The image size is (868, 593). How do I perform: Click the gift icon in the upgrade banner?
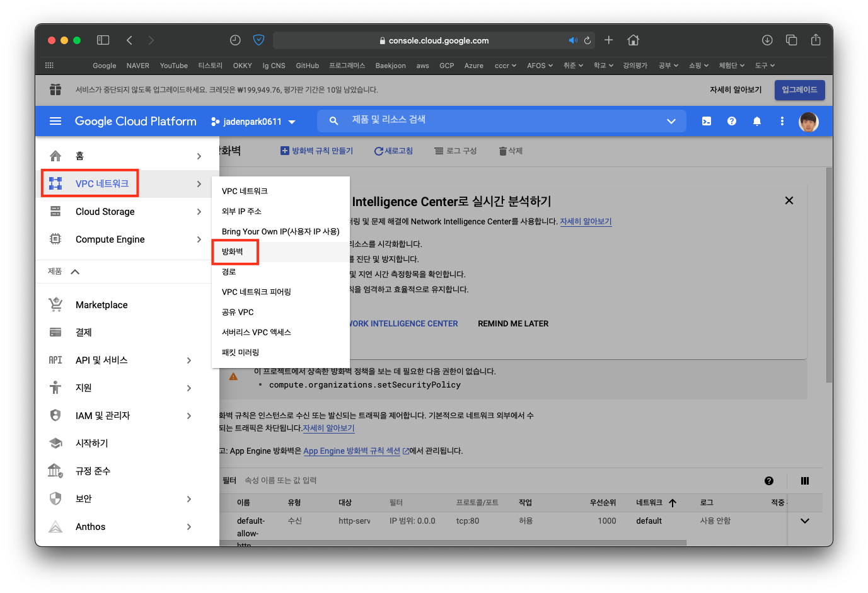click(55, 89)
